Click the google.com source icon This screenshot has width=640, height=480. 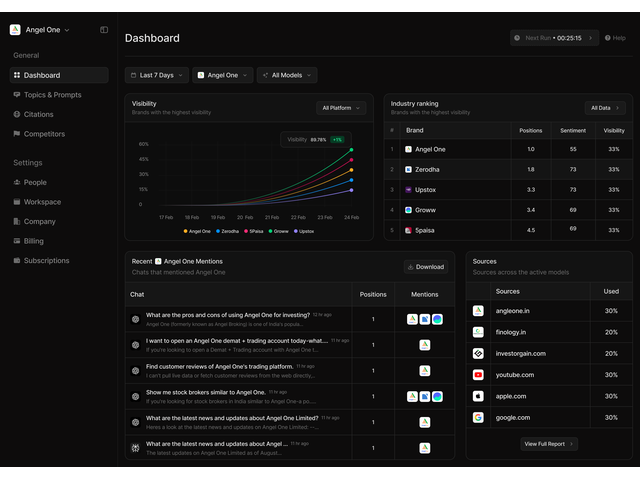[x=478, y=417]
